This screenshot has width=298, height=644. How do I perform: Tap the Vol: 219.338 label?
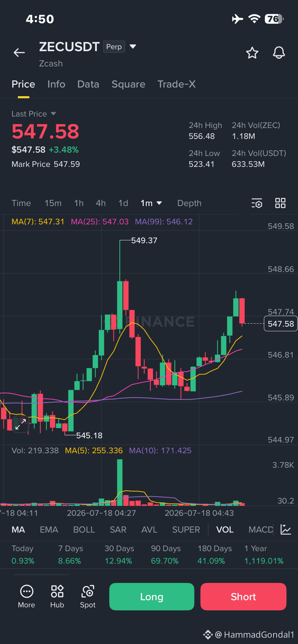35,451
